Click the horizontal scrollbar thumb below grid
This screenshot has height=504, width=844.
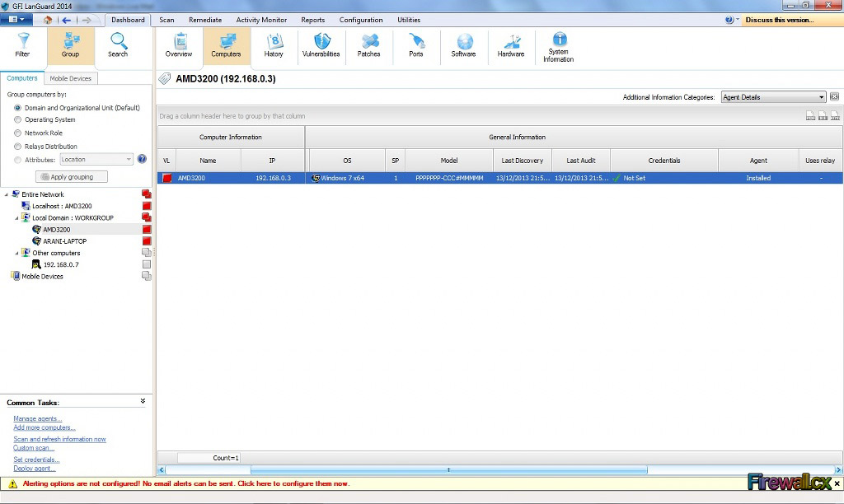(x=449, y=470)
